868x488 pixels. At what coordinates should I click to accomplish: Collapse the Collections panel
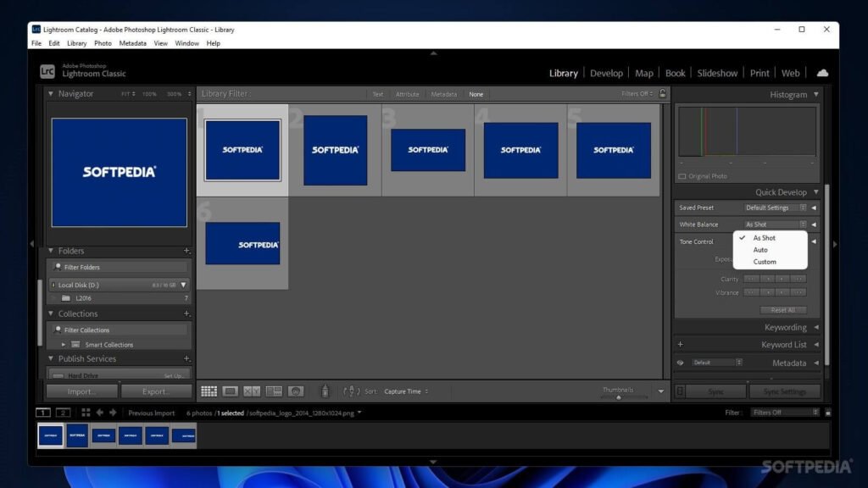50,313
